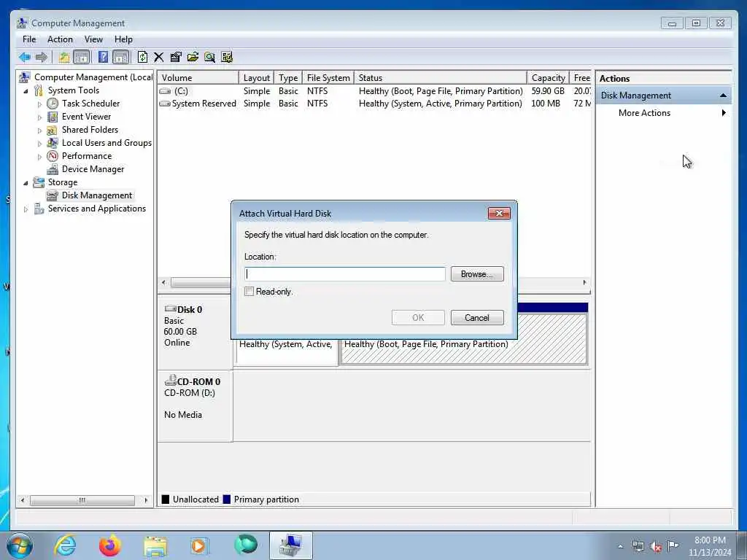The height and width of the screenshot is (560, 747).
Task: Sort by the Capacity column header
Action: click(x=549, y=77)
